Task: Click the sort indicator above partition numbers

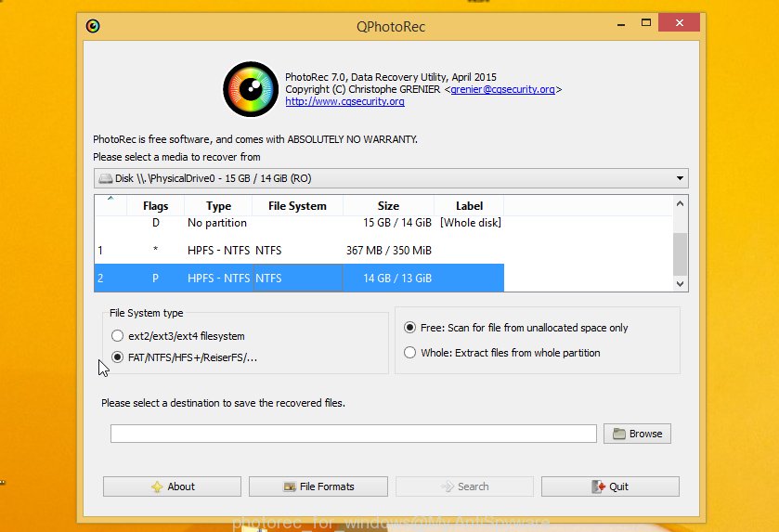Action: coord(110,198)
